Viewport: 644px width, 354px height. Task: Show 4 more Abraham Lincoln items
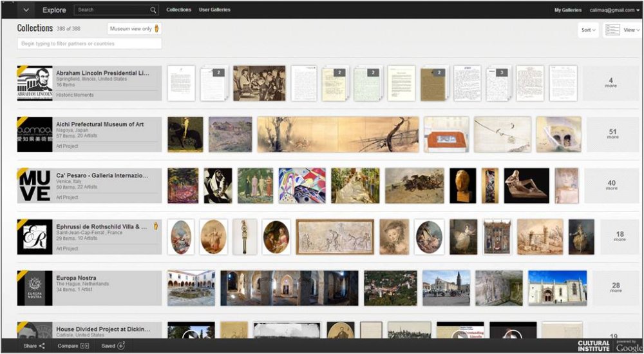pyautogui.click(x=611, y=83)
